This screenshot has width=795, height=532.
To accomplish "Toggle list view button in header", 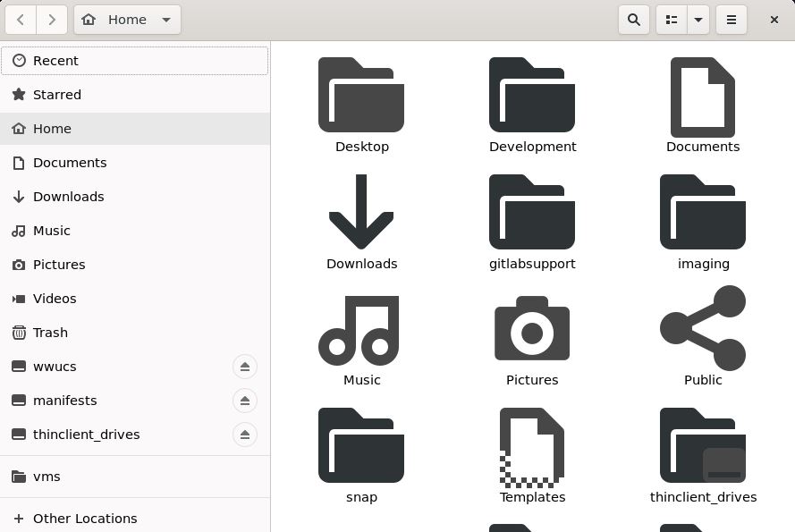I will (x=672, y=20).
